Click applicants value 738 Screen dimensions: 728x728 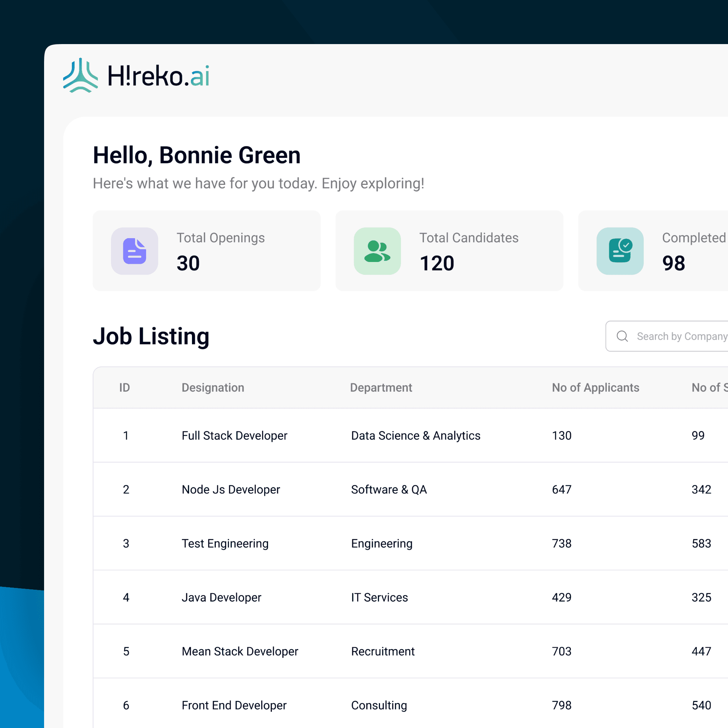pyautogui.click(x=561, y=544)
